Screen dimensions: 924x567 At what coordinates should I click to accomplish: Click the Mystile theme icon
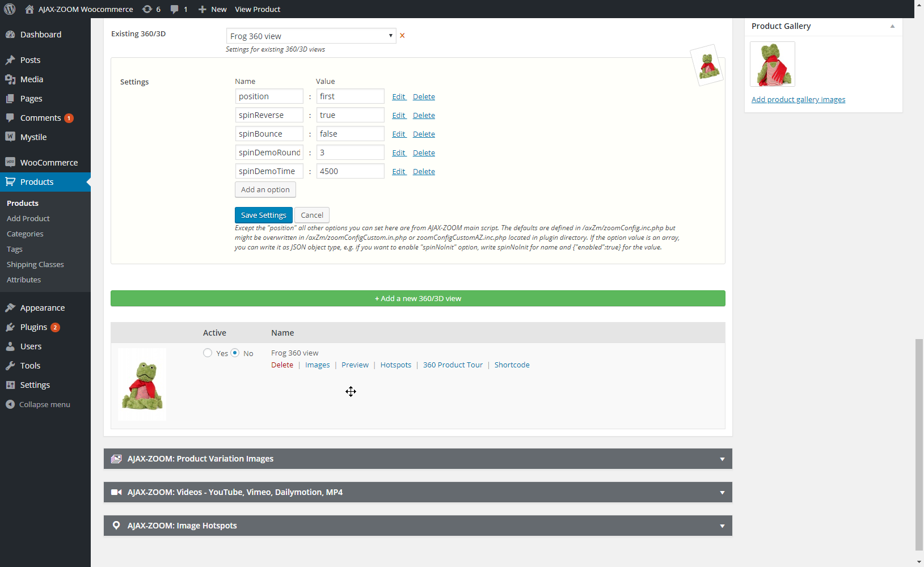pyautogui.click(x=10, y=137)
